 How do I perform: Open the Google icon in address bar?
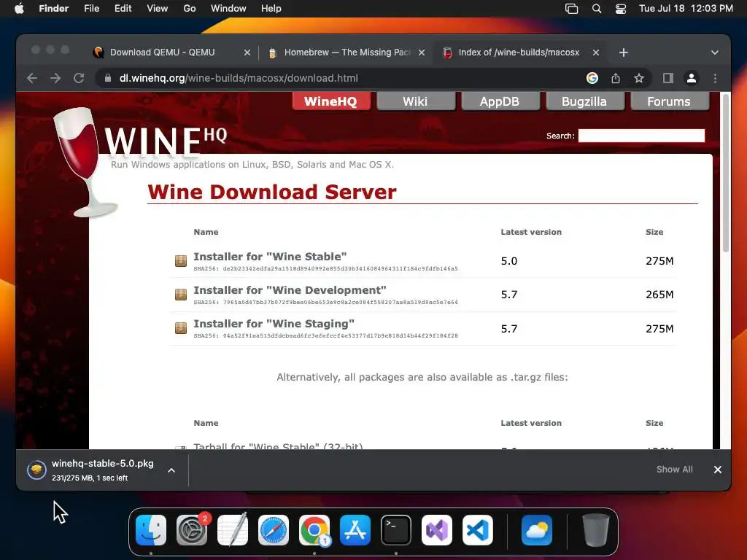(592, 78)
